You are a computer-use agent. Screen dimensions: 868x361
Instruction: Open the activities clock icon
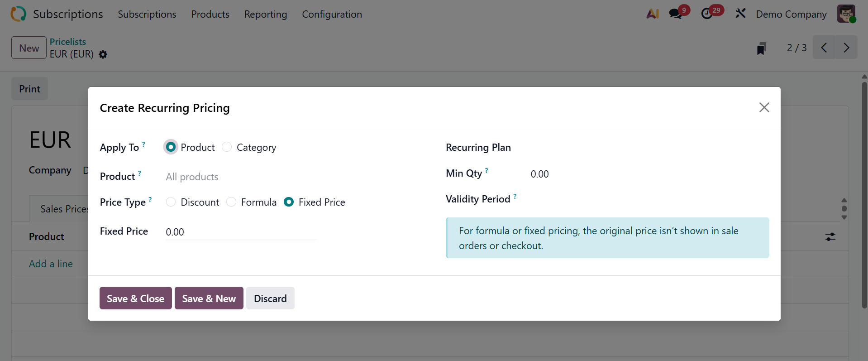tap(707, 14)
